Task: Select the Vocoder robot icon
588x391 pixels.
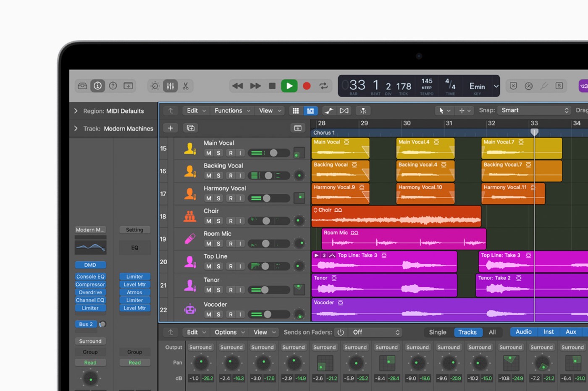Action: [x=190, y=310]
